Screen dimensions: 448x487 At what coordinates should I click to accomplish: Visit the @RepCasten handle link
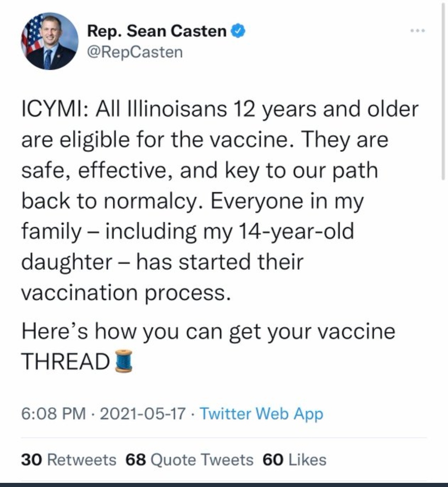[x=135, y=52]
